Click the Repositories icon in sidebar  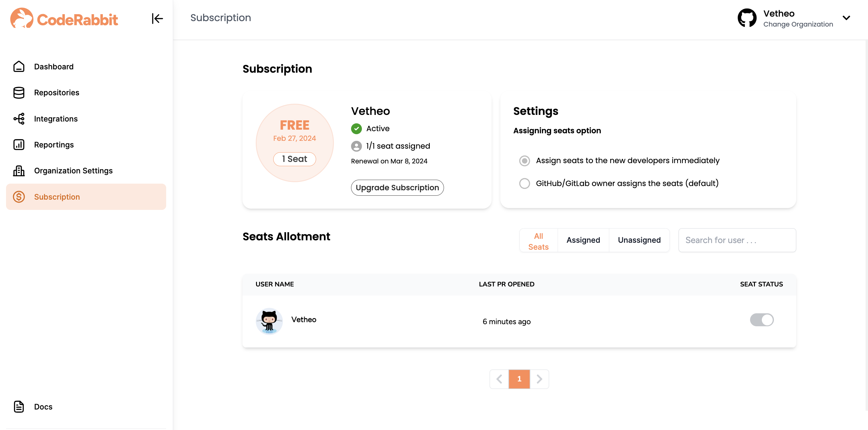click(19, 92)
